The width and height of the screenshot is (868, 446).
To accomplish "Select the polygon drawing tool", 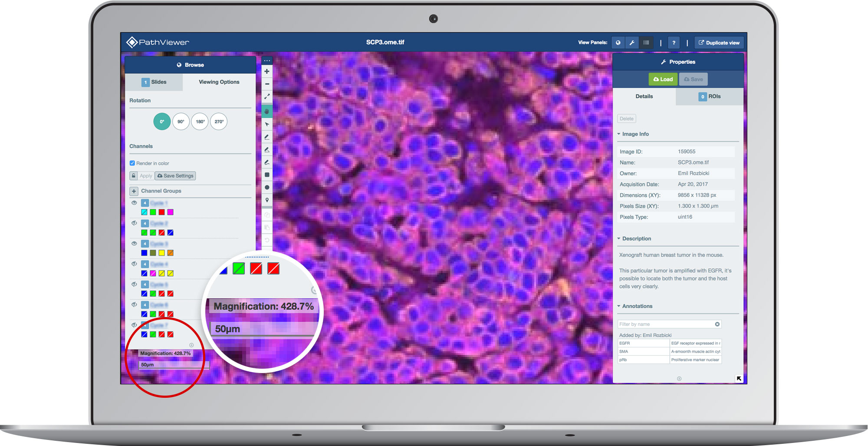I will click(x=267, y=149).
